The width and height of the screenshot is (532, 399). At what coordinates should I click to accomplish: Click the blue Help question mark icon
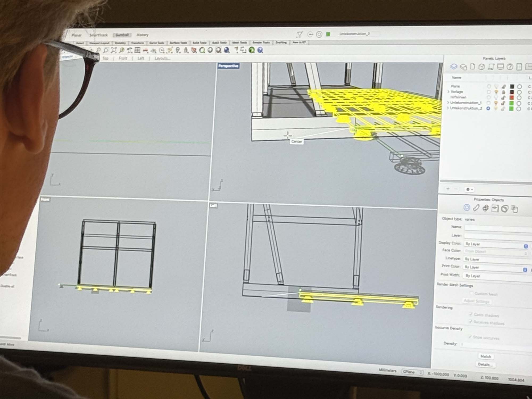260,50
